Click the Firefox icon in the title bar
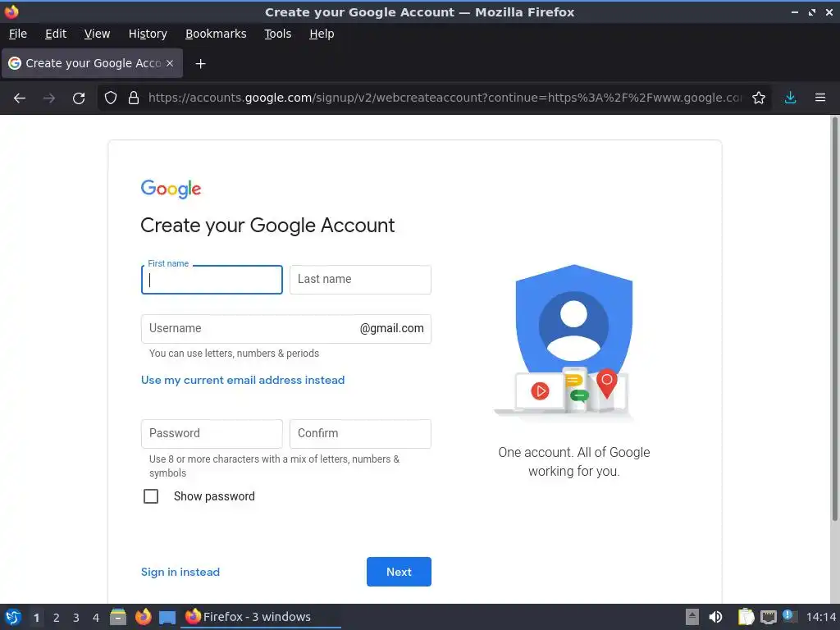The width and height of the screenshot is (840, 630). point(11,11)
